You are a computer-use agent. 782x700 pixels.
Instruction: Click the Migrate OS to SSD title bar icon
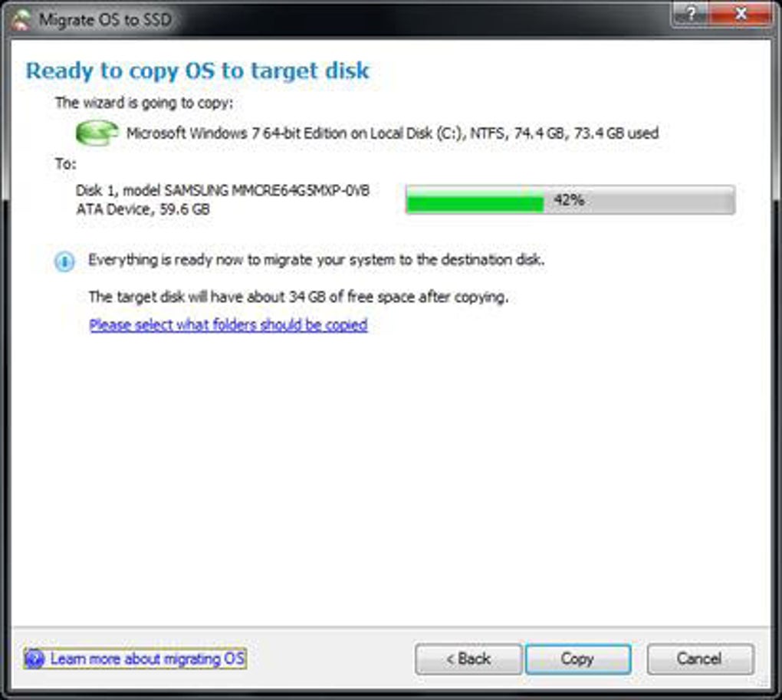[21, 20]
